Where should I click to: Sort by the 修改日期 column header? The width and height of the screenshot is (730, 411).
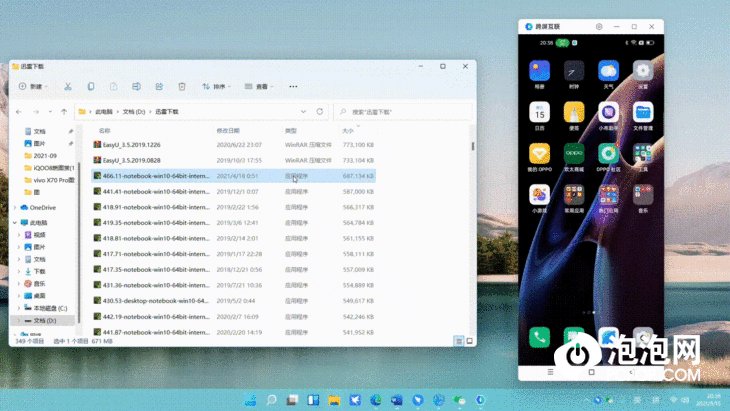coord(228,130)
